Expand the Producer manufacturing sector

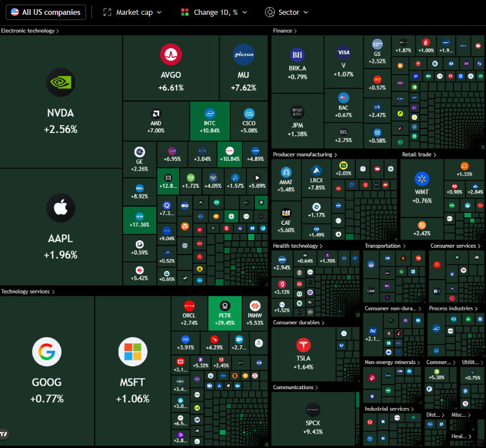tap(305, 155)
